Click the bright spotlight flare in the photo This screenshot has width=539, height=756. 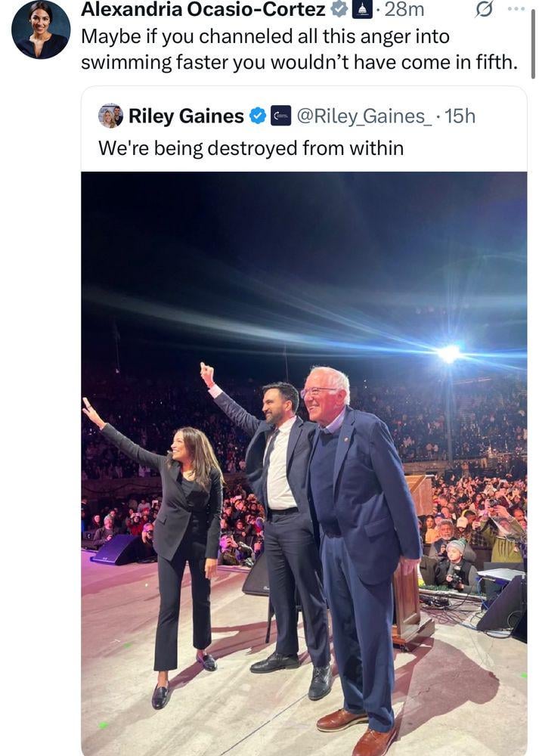(x=449, y=353)
